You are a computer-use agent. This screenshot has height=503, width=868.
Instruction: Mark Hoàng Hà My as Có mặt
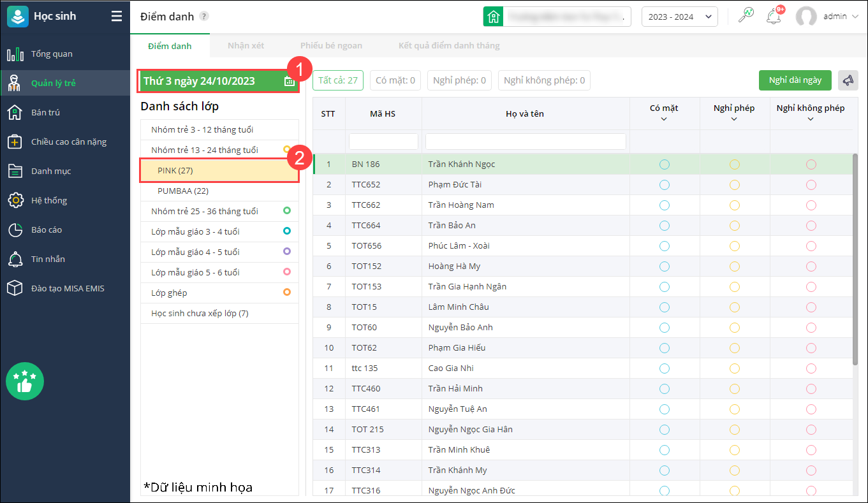tap(665, 266)
